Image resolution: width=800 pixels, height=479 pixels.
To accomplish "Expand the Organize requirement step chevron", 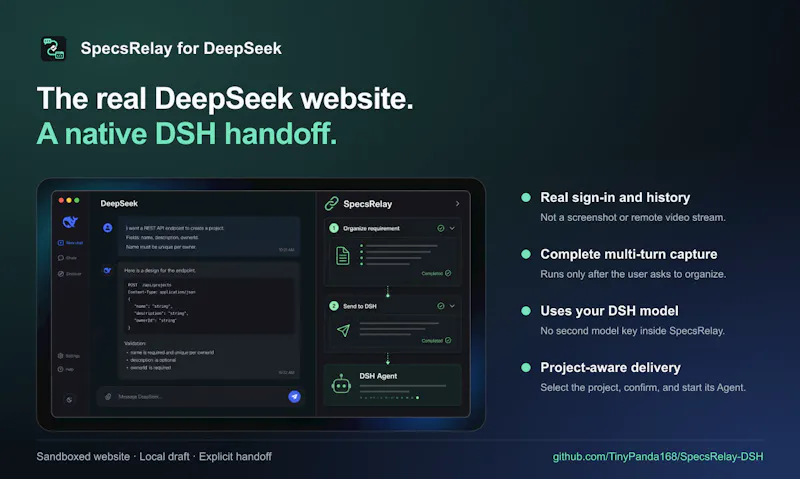I will pos(452,228).
